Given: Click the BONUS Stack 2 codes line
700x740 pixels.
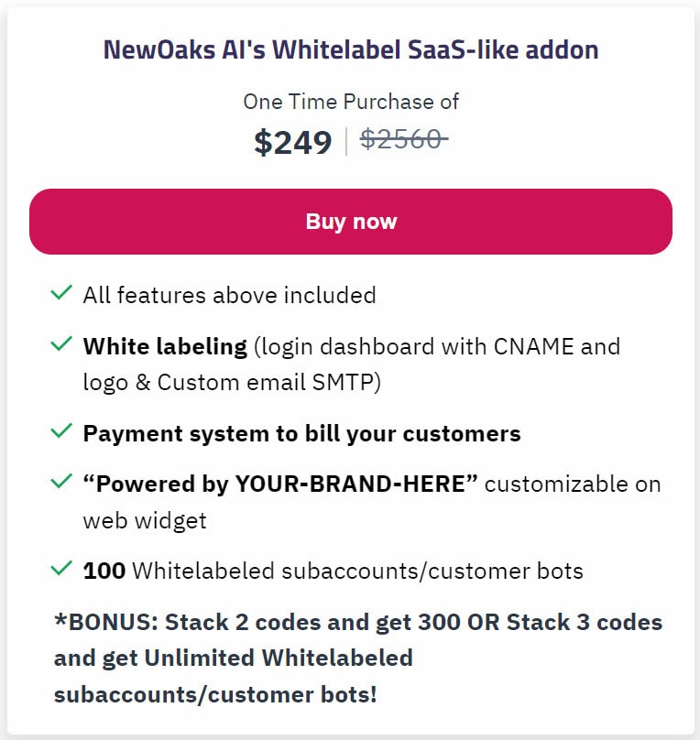Looking at the screenshot, I should [358, 623].
